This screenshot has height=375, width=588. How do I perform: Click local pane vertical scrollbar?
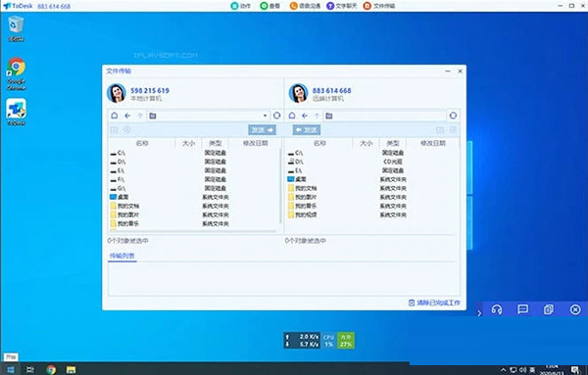280,186
